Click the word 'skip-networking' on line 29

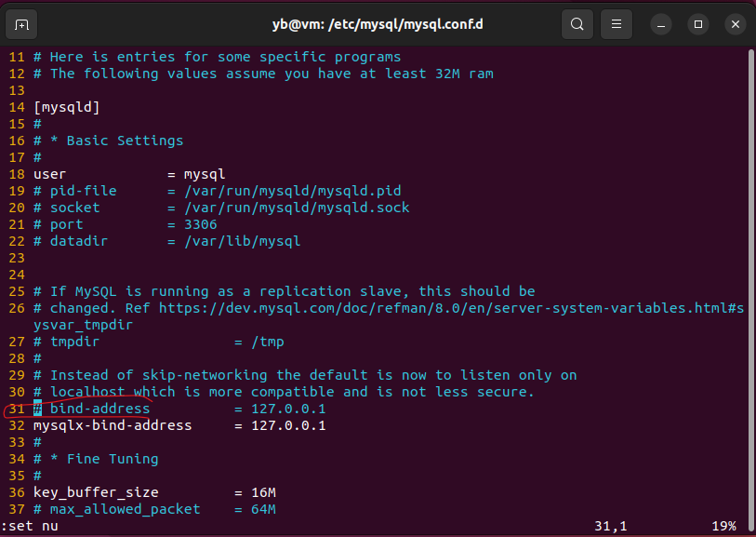pos(205,375)
